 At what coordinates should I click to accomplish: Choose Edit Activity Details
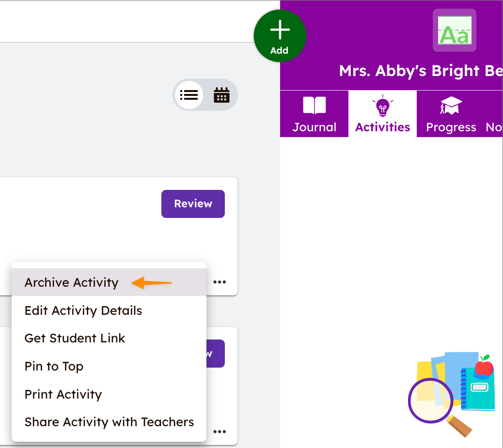point(83,310)
